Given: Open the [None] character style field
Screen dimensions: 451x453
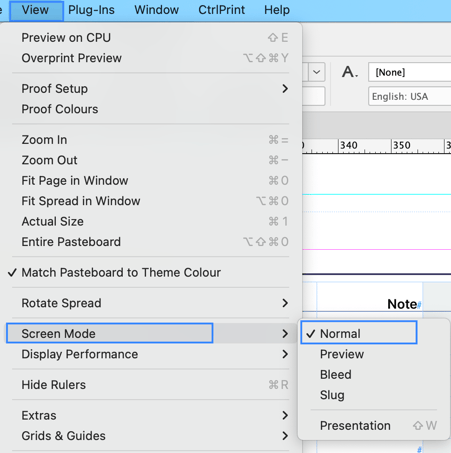Looking at the screenshot, I should point(410,72).
